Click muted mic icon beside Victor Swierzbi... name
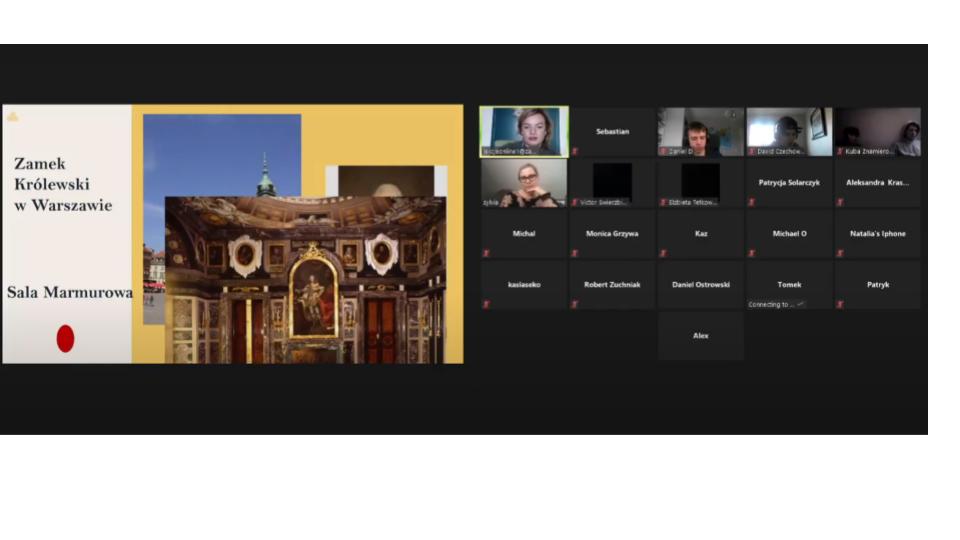Screen dimensions: 960x540 click(574, 202)
